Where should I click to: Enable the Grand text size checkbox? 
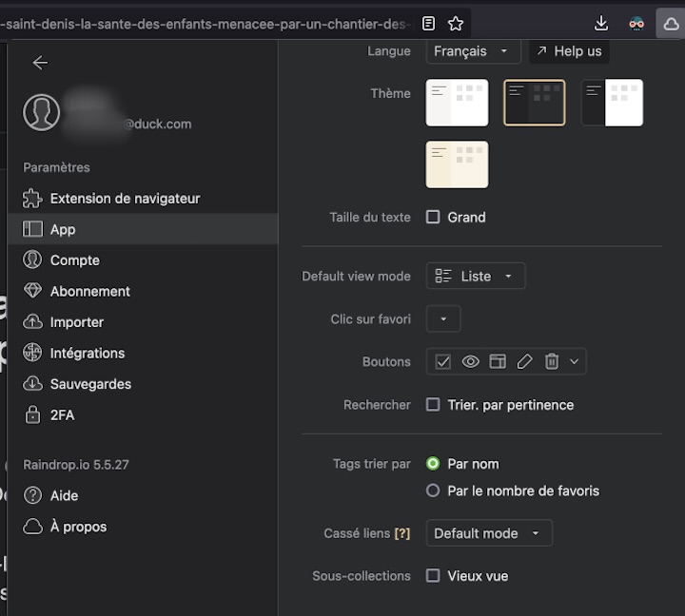[433, 217]
